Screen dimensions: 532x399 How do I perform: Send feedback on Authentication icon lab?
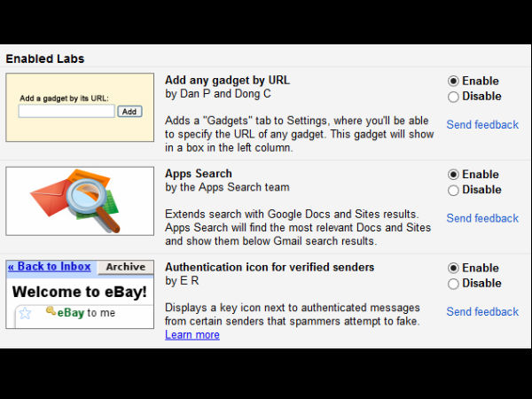tap(481, 312)
